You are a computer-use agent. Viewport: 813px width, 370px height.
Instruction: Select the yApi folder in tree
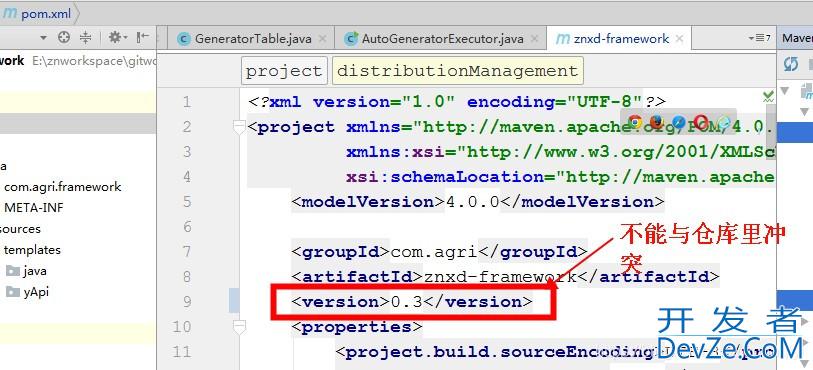(x=36, y=292)
